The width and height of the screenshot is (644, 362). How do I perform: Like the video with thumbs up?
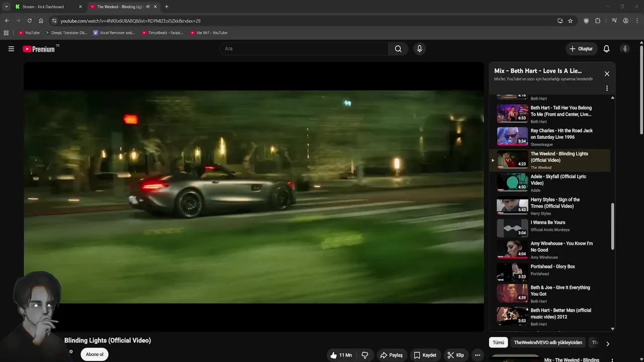click(x=341, y=355)
